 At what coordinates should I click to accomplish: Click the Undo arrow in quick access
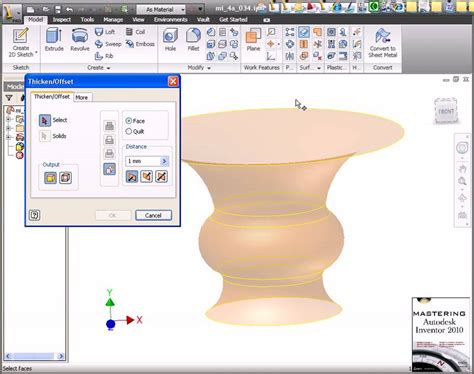coord(69,9)
